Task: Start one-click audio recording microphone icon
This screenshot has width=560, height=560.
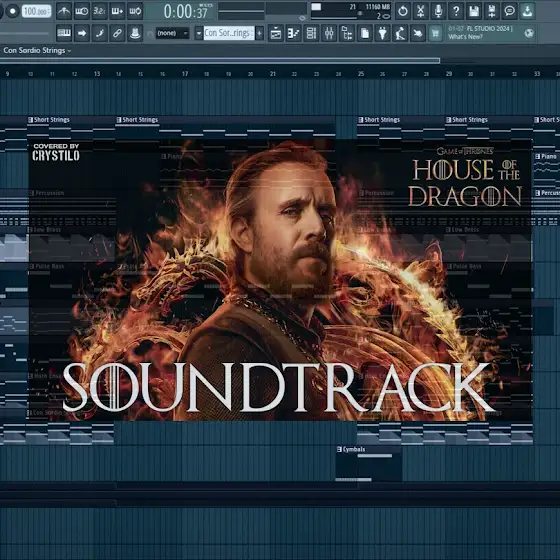Action: pyautogui.click(x=439, y=11)
